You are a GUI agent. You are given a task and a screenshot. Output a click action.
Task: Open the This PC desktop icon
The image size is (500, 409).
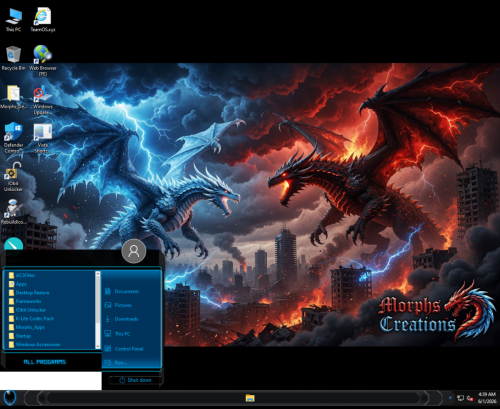tap(14, 20)
